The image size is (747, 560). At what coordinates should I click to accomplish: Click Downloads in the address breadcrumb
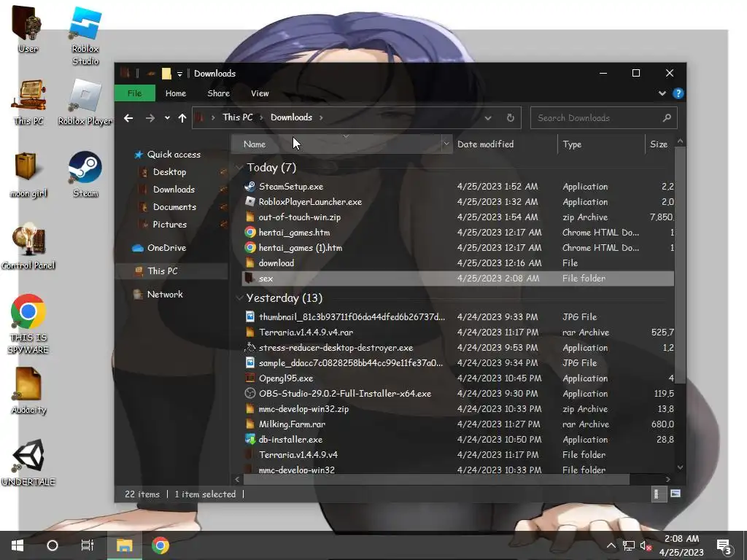[x=291, y=117]
